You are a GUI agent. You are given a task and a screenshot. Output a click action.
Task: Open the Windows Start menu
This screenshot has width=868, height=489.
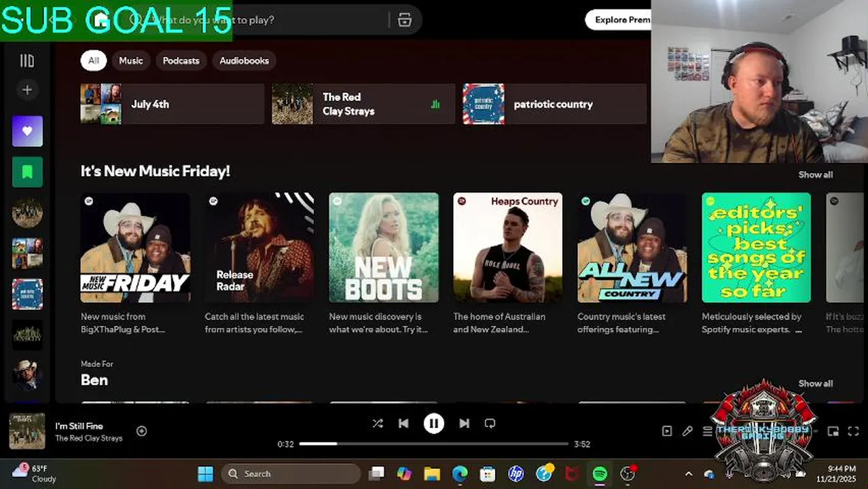coord(205,473)
